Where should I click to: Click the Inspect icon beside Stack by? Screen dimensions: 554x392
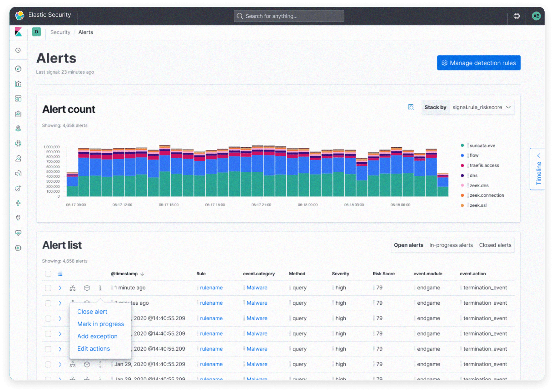pos(411,107)
